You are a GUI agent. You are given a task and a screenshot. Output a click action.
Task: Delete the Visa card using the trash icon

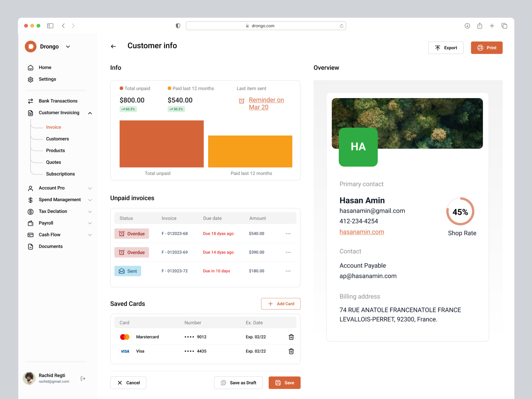coord(291,351)
